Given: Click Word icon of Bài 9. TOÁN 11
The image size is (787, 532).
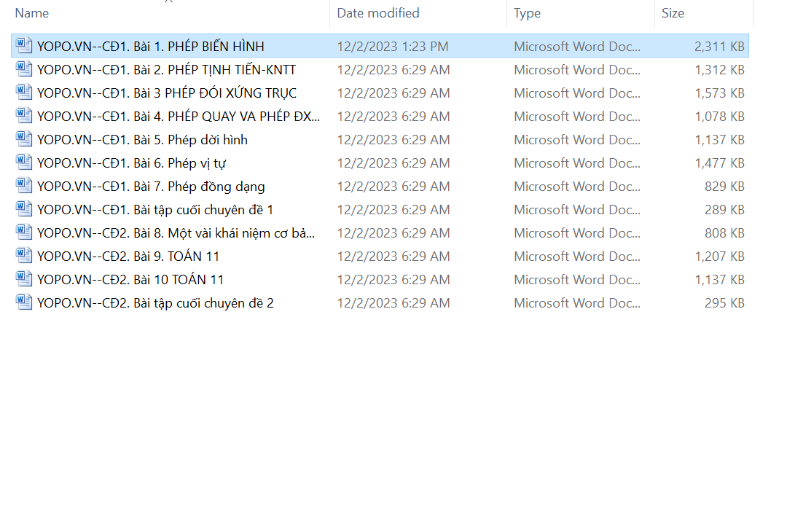Looking at the screenshot, I should pyautogui.click(x=24, y=256).
